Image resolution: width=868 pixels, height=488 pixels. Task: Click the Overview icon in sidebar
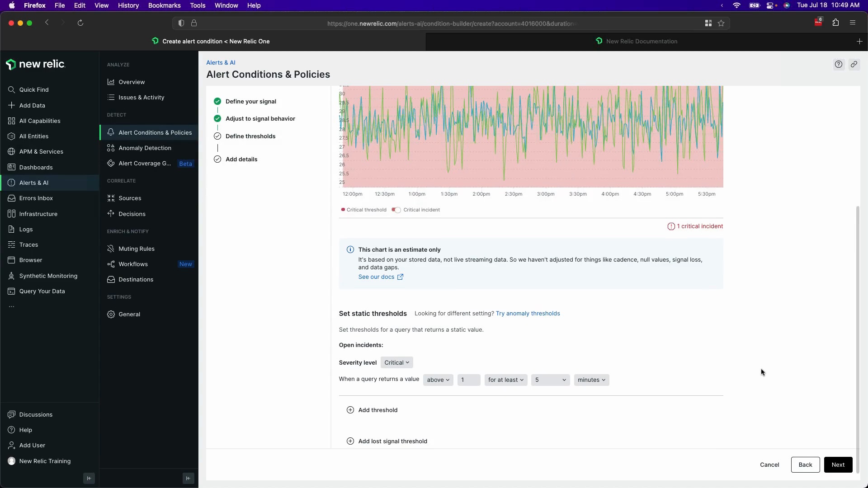[x=111, y=82]
